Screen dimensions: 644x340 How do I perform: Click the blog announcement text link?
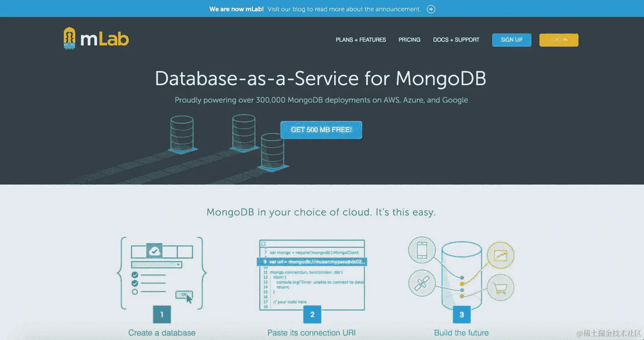coord(344,9)
